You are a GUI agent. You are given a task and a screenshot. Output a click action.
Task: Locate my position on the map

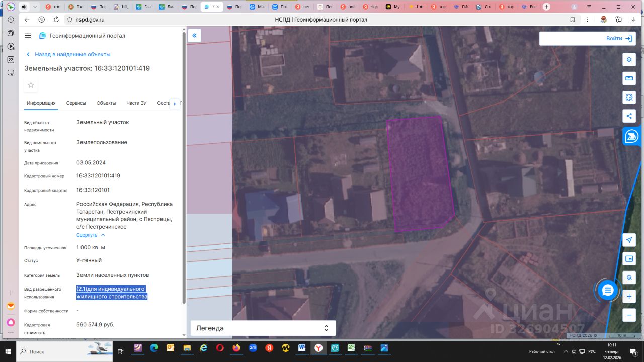(x=629, y=240)
